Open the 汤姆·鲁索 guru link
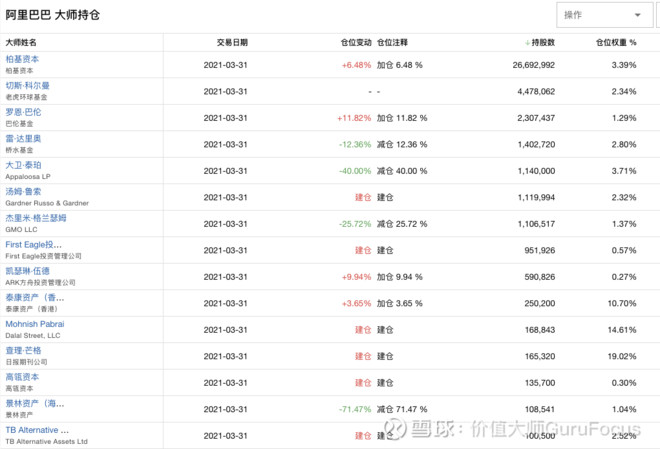The width and height of the screenshot is (660, 449). [24, 192]
